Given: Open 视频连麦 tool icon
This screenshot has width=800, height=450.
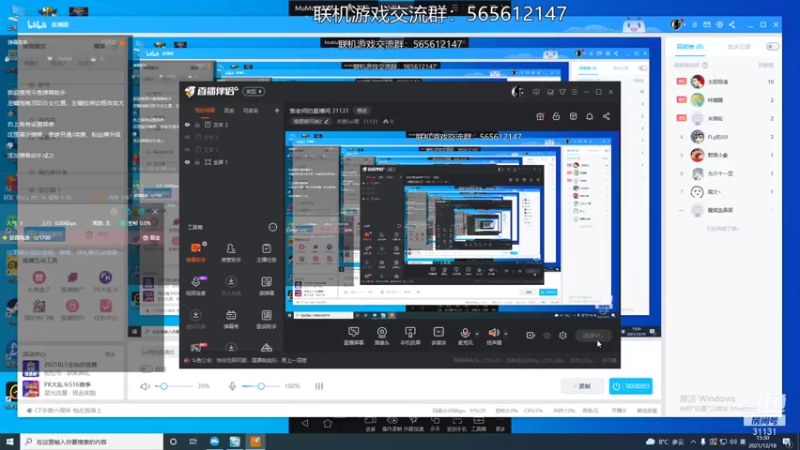Looking at the screenshot, I should coord(195,286).
